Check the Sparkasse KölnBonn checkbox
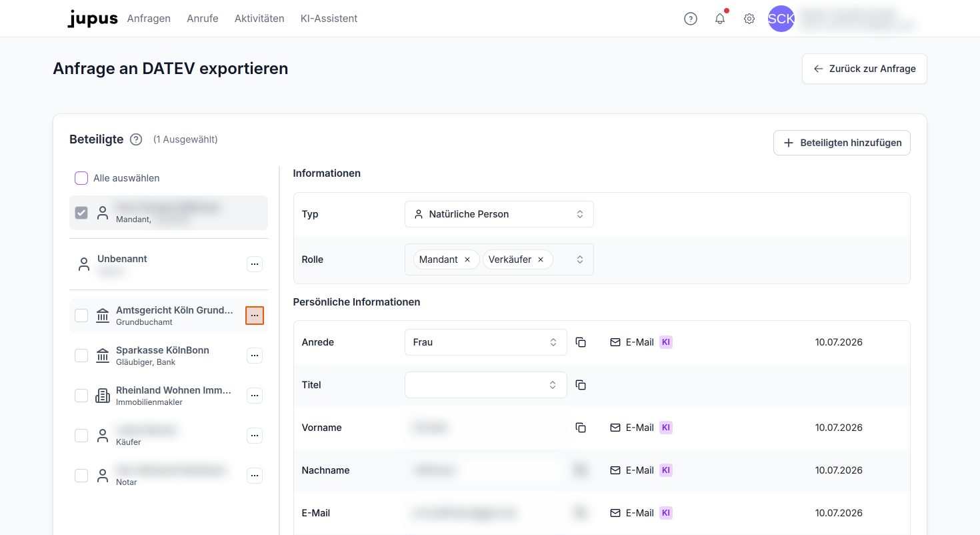Screen dimensions: 980x535 (x=81, y=356)
